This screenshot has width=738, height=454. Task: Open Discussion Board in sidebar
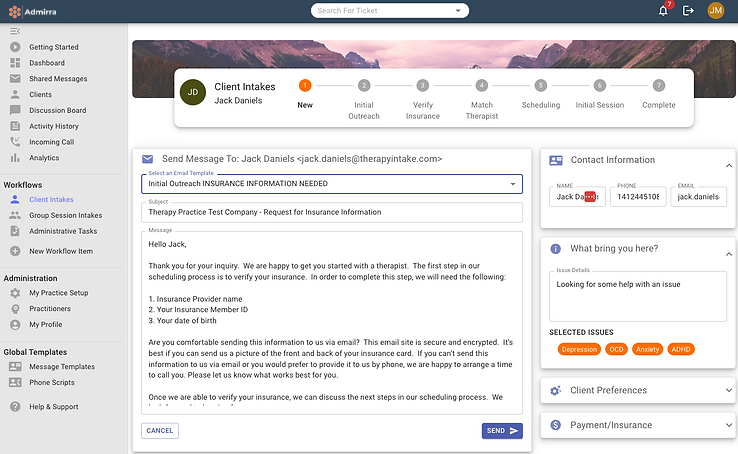(x=57, y=110)
